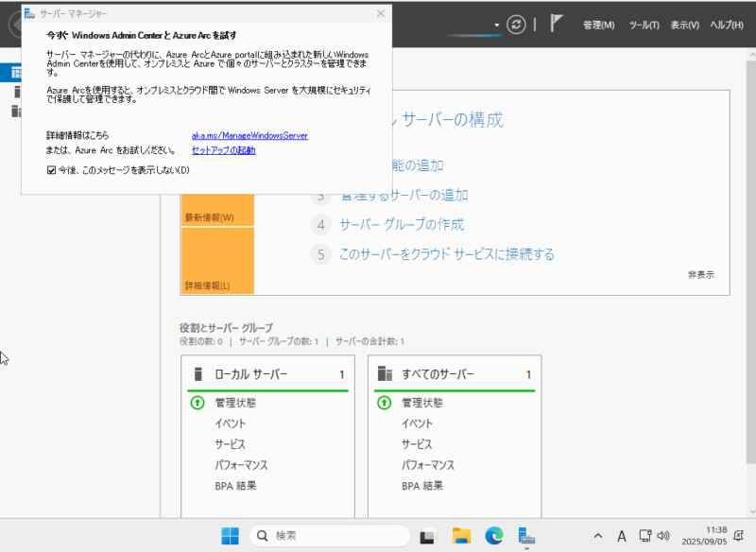Open BPA 結果 under ローカル サーバー
The width and height of the screenshot is (756, 552).
coord(235,486)
